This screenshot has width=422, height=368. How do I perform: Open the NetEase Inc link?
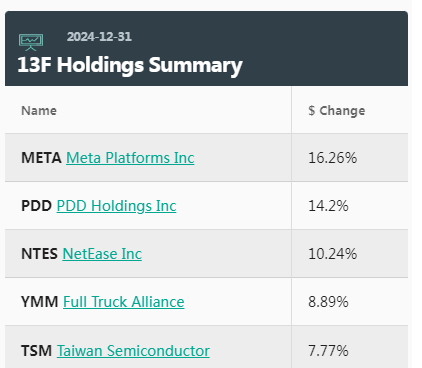click(102, 254)
